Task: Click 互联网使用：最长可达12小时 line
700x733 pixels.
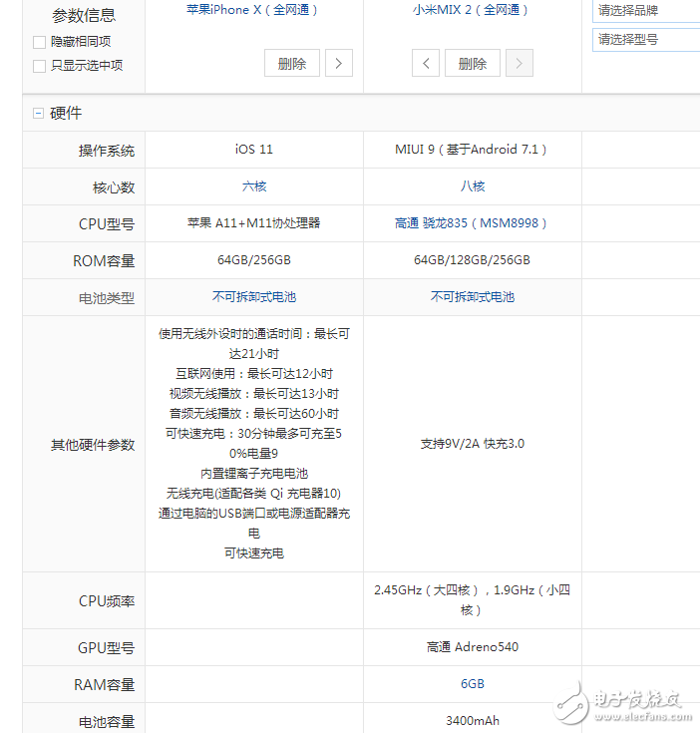Action: pos(254,374)
